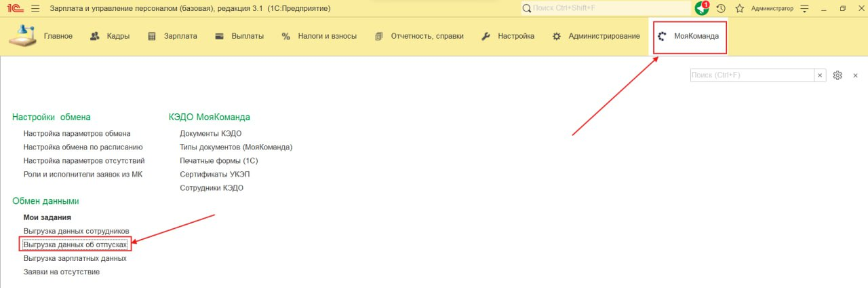
Task: Expand the service options dropdown next to Администратор
Action: (805, 8)
